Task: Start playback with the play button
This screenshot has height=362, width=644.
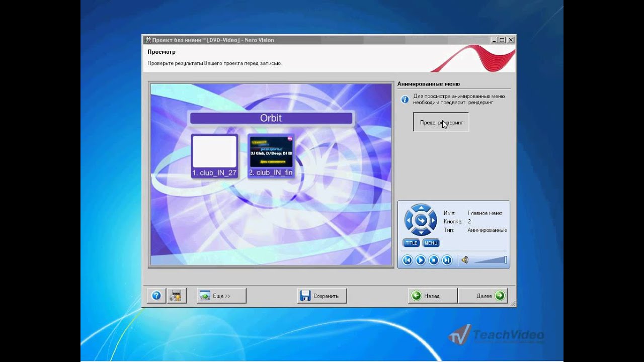Action: click(x=421, y=260)
